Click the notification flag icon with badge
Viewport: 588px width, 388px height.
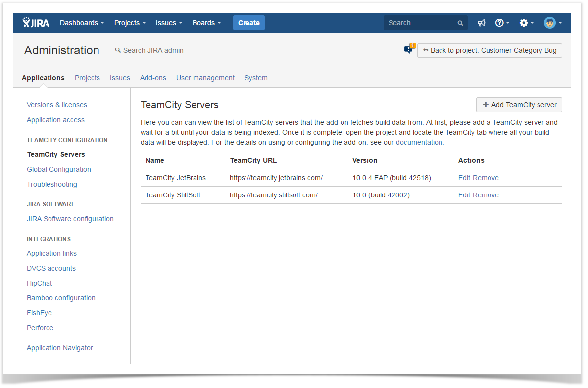409,49
